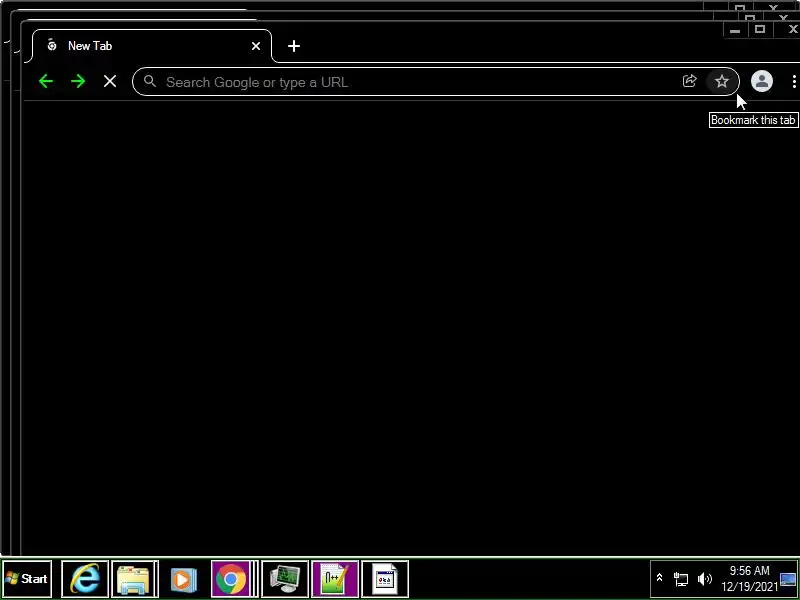Go back with the green back arrow
Screen dimensions: 800x600
(46, 81)
